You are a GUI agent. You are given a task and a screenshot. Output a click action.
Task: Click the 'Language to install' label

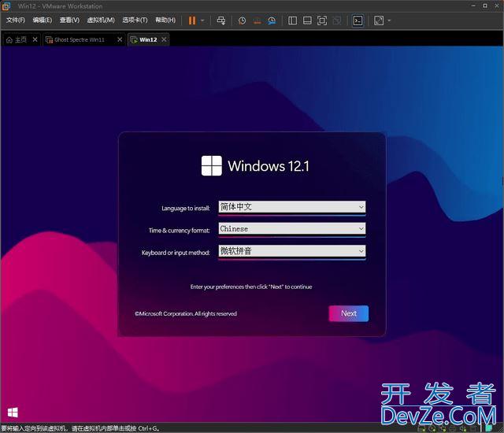pos(186,208)
